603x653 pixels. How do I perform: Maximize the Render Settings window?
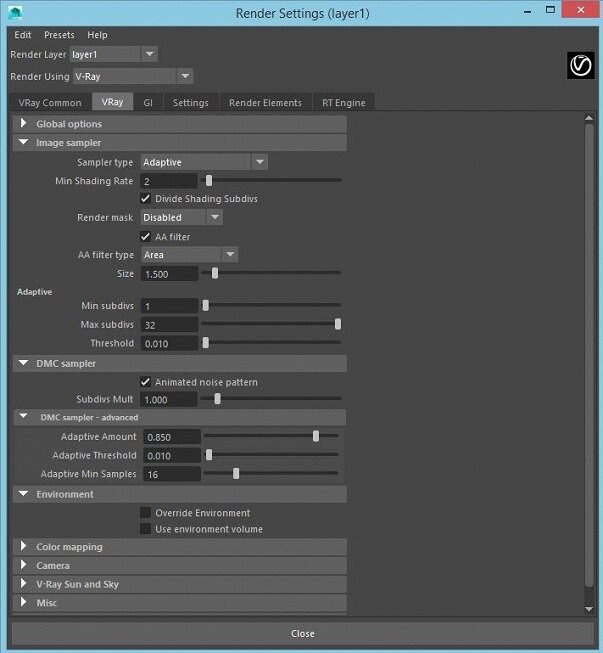550,10
